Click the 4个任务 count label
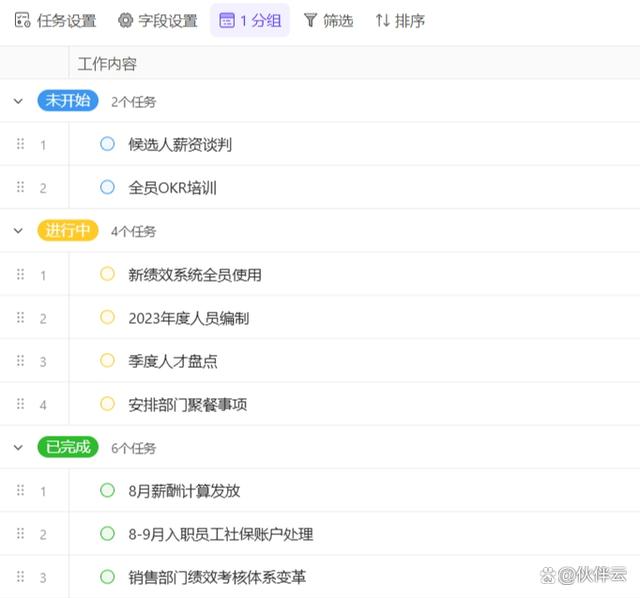640x598 pixels. pyautogui.click(x=133, y=231)
